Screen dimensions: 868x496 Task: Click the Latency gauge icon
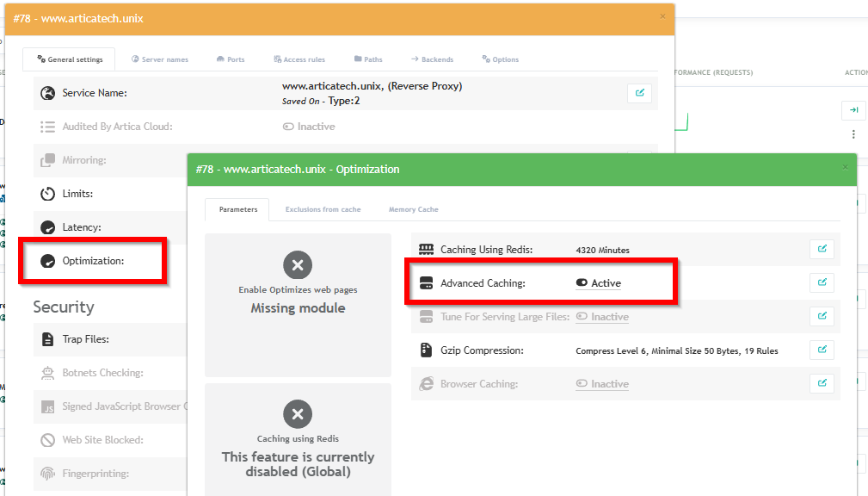coord(47,227)
